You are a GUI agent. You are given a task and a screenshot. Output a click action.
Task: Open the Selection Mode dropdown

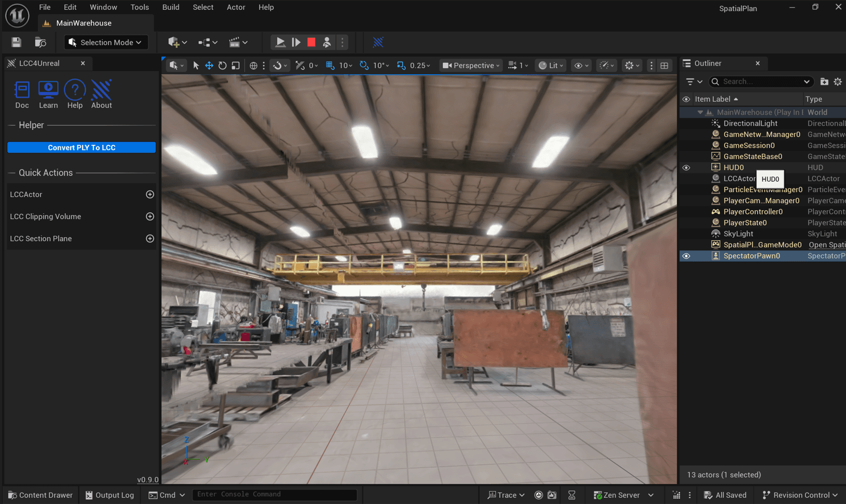coord(106,42)
